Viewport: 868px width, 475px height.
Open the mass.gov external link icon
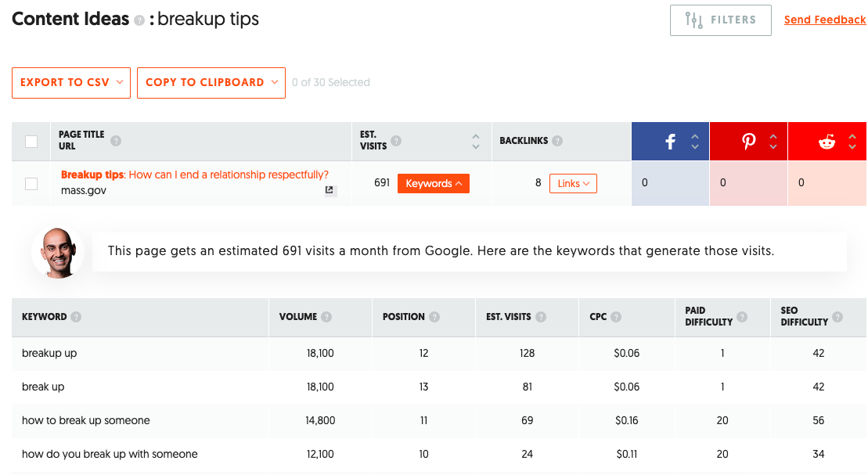(330, 190)
